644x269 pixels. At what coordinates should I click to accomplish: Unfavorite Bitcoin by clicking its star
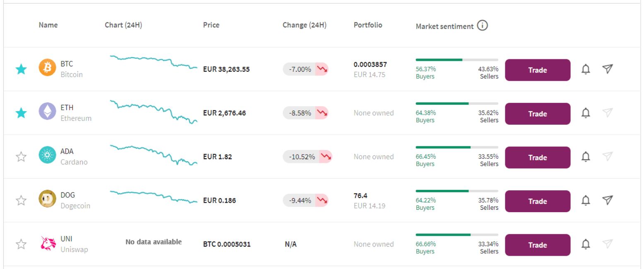coord(20,69)
